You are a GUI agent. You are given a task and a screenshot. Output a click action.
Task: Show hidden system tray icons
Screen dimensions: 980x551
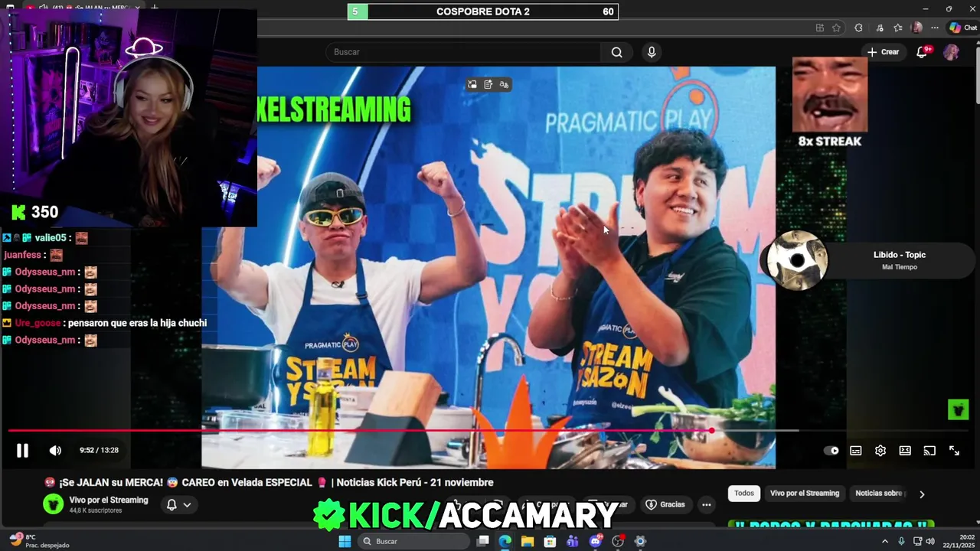tap(885, 541)
